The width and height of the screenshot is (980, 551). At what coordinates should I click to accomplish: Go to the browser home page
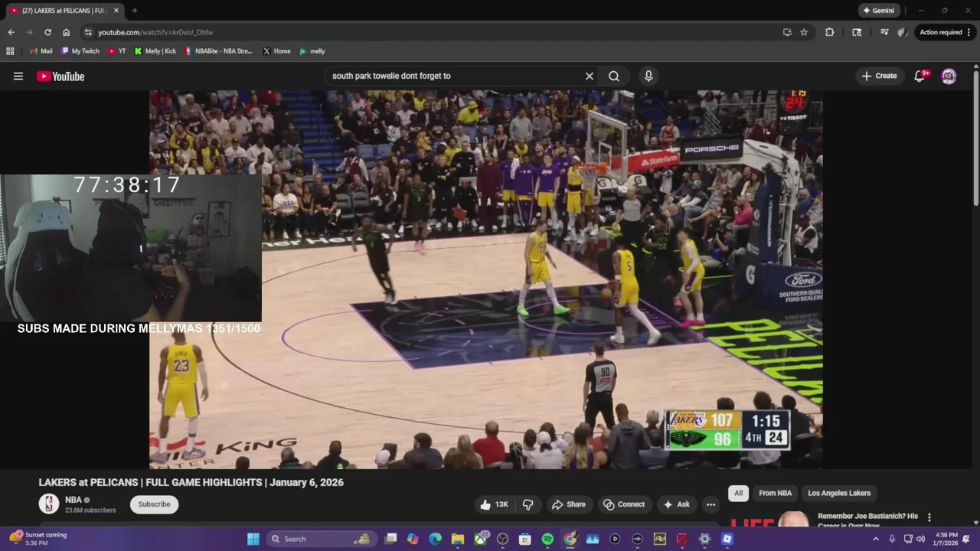(66, 32)
